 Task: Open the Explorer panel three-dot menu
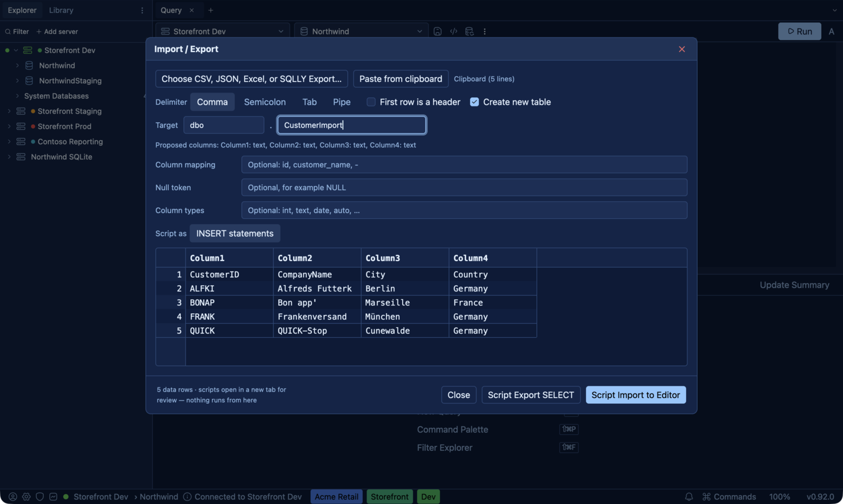click(x=142, y=11)
